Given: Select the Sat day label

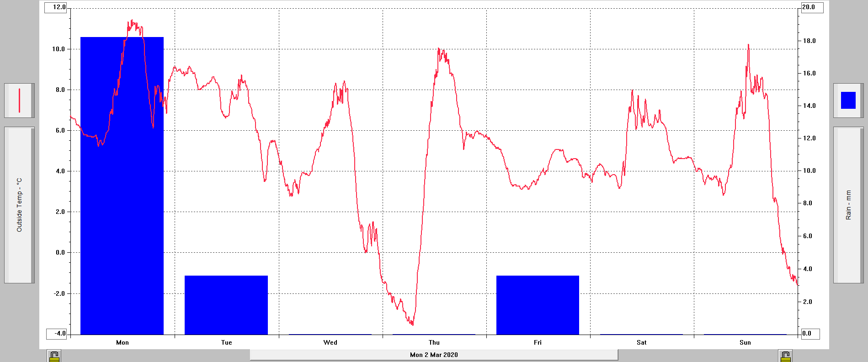Looking at the screenshot, I should [641, 342].
